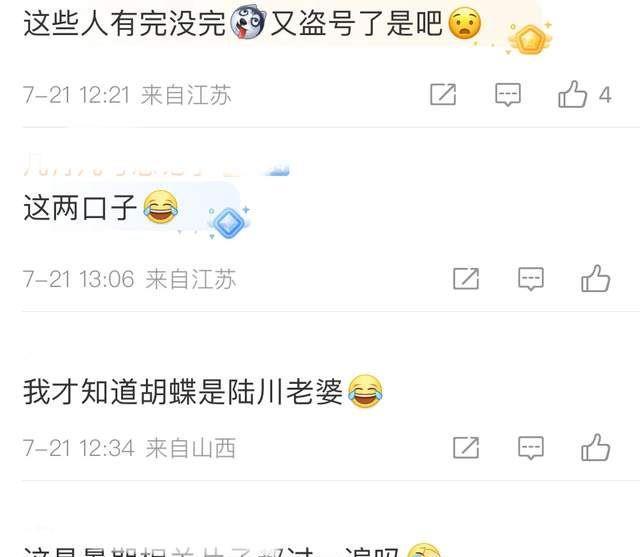Tap the husky dog emoji
This screenshot has width=640, height=557.
(x=248, y=23)
